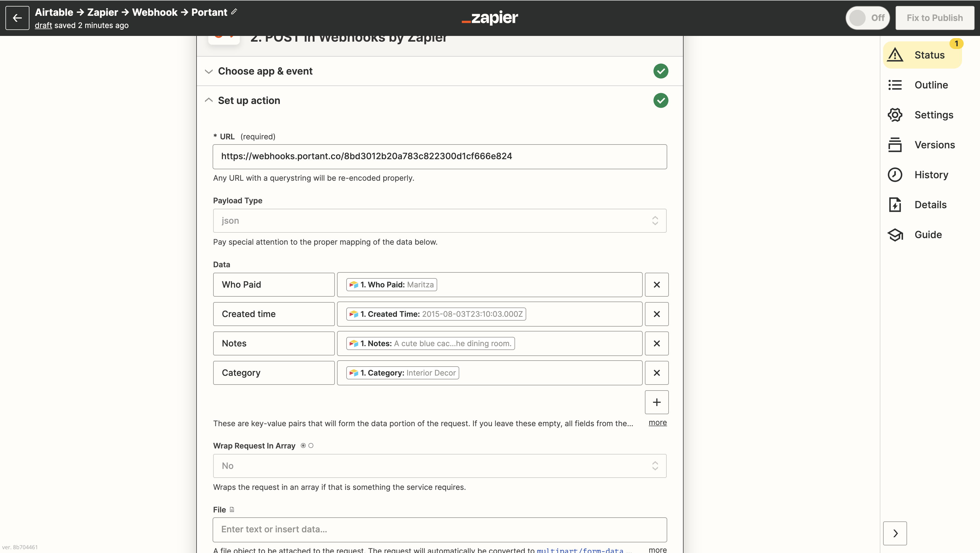Select second Wrap Request In Array radio

pyautogui.click(x=311, y=446)
